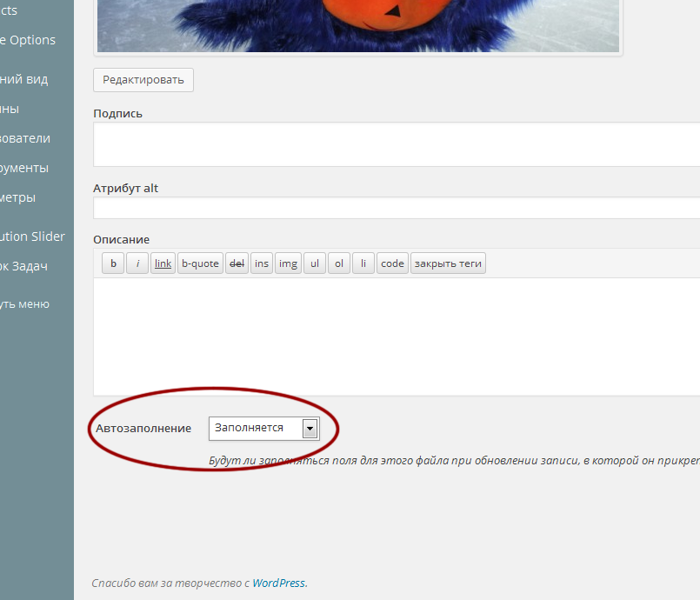Viewport: 700px width, 600px height.
Task: Add unordered list with ul button
Action: 315,263
